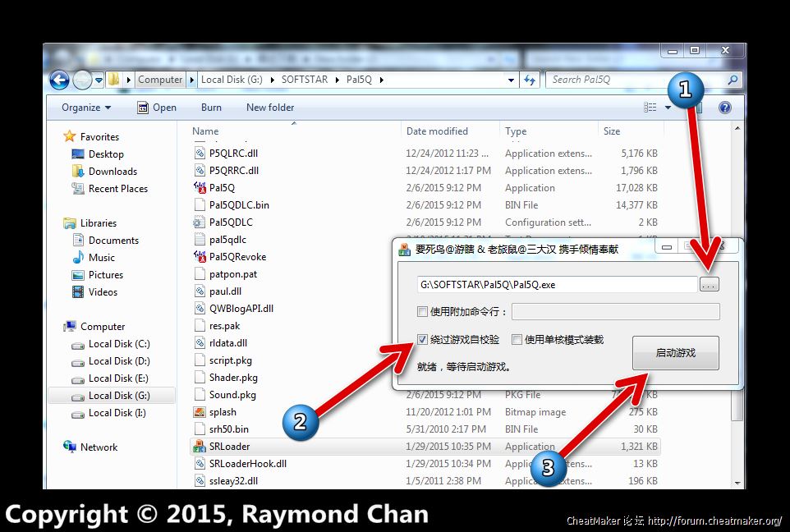Click the splash bitmap image icon
Image resolution: width=790 pixels, height=532 pixels.
click(200, 412)
